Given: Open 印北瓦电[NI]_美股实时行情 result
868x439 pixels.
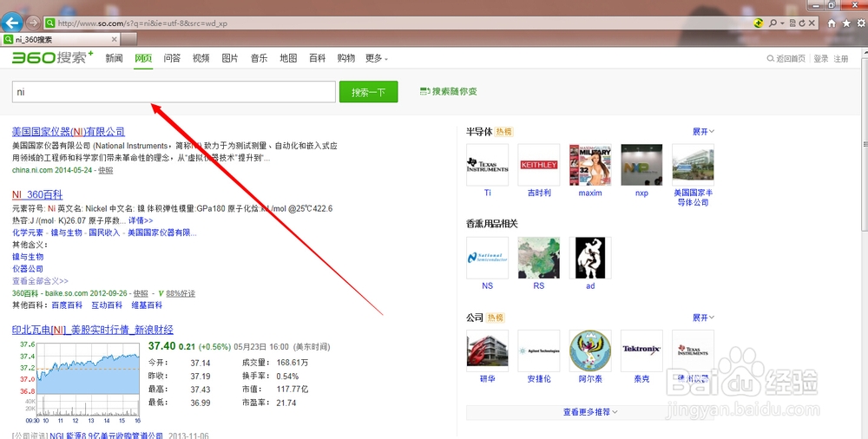Looking at the screenshot, I should click(93, 330).
